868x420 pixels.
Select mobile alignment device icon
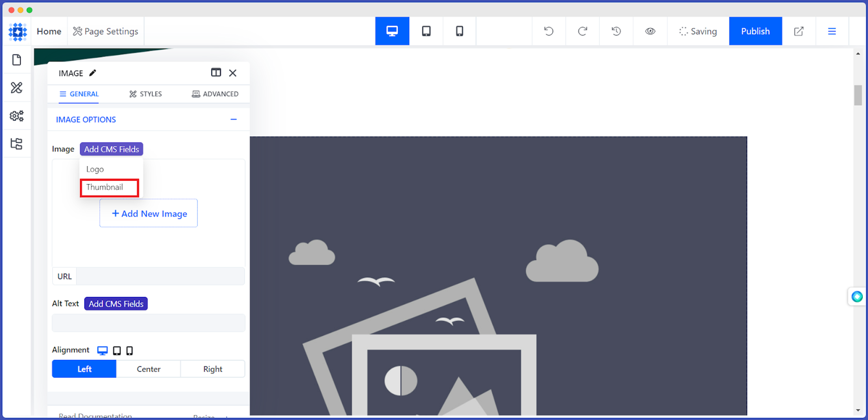tap(129, 351)
